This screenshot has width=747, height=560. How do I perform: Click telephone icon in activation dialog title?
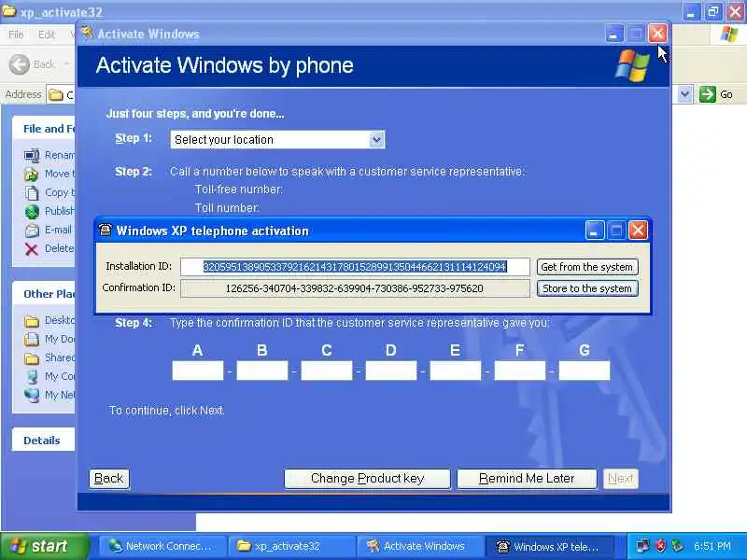coord(105,230)
